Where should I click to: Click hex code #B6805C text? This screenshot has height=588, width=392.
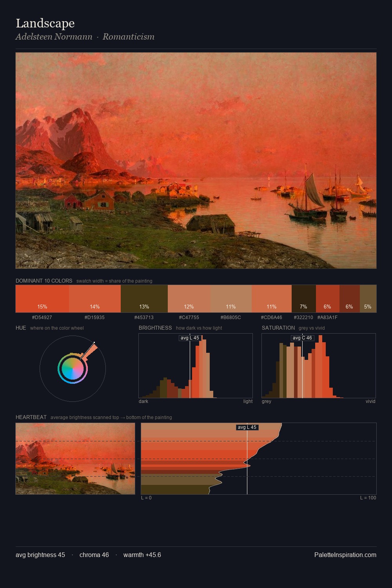coord(230,318)
